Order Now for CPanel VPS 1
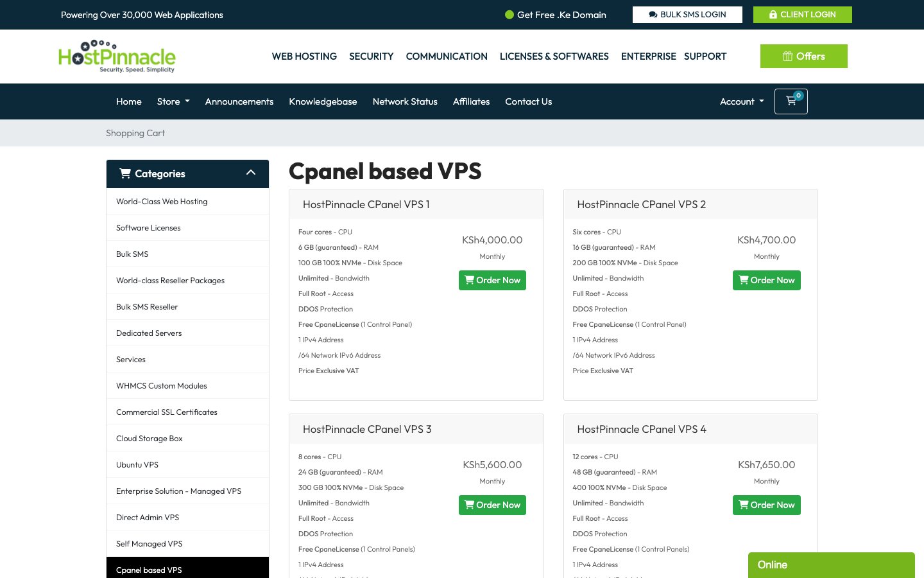The image size is (924, 578). tap(492, 280)
